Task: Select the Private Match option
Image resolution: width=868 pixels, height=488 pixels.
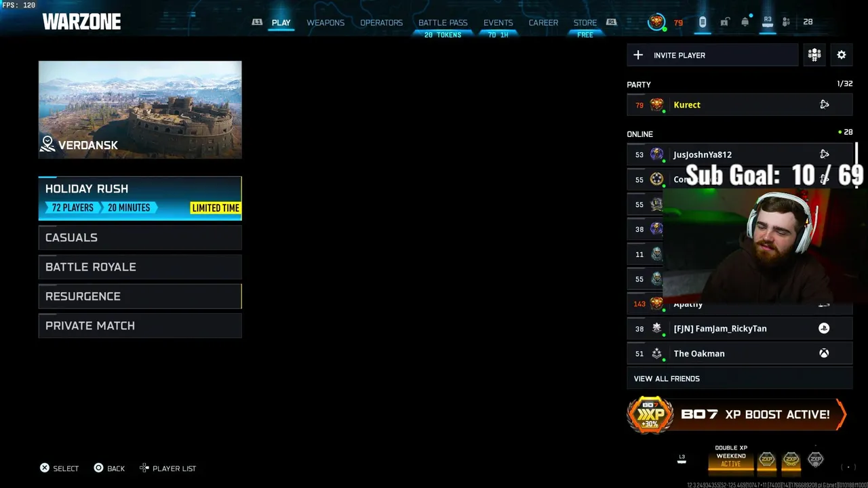Action: pos(140,325)
